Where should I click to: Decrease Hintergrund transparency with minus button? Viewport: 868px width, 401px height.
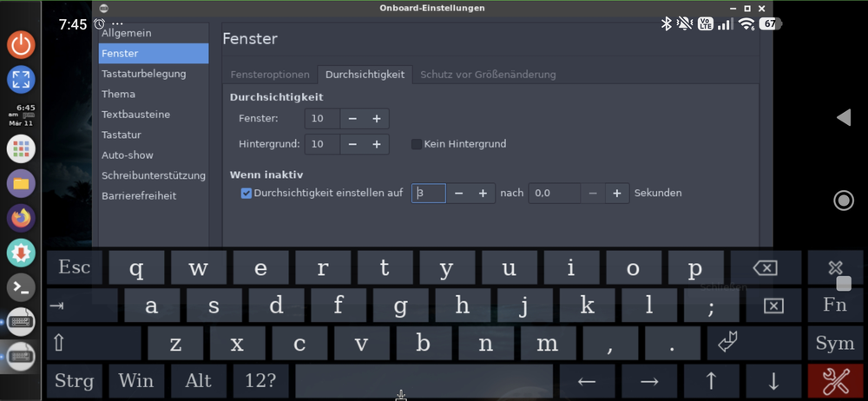coord(353,144)
